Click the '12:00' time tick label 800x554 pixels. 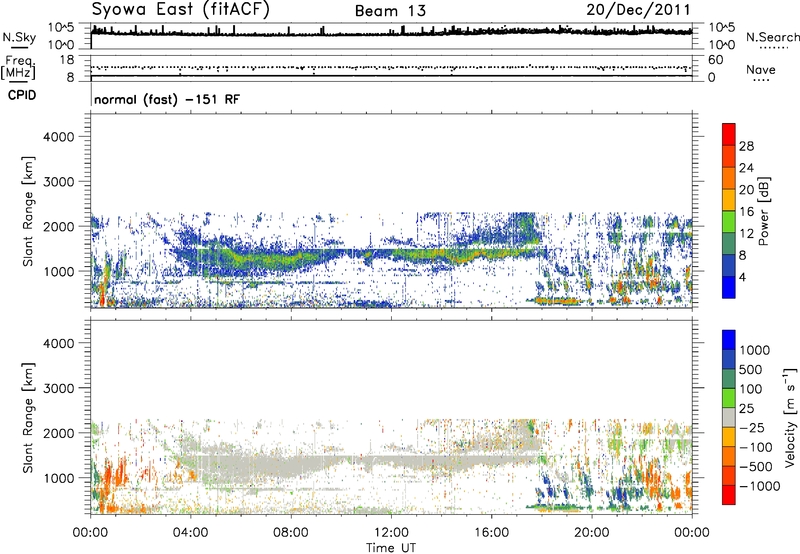pos(391,533)
